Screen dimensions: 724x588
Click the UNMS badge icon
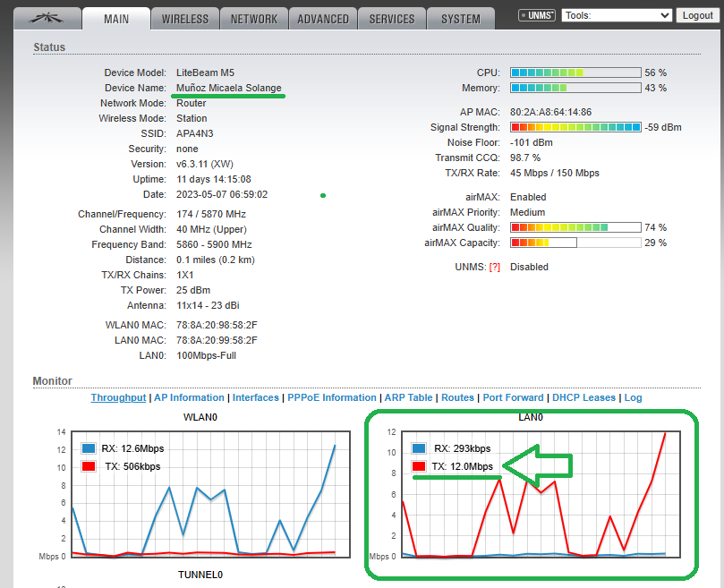point(537,16)
